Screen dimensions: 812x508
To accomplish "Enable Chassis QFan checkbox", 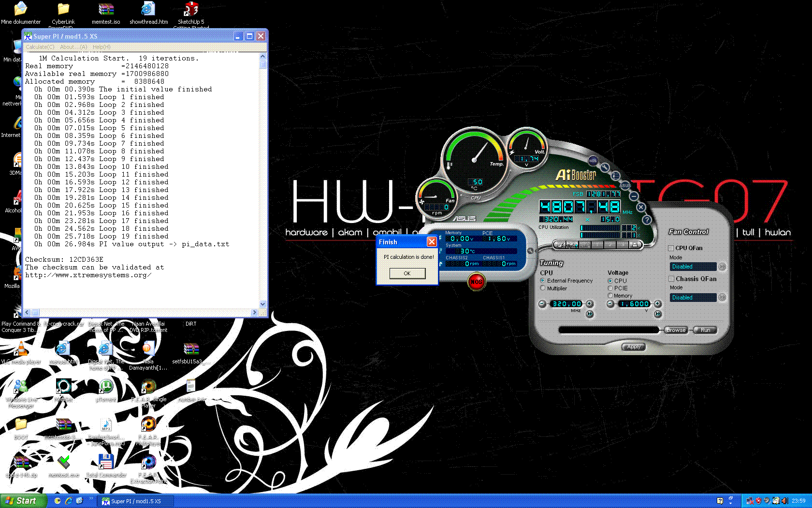I will click(x=671, y=279).
